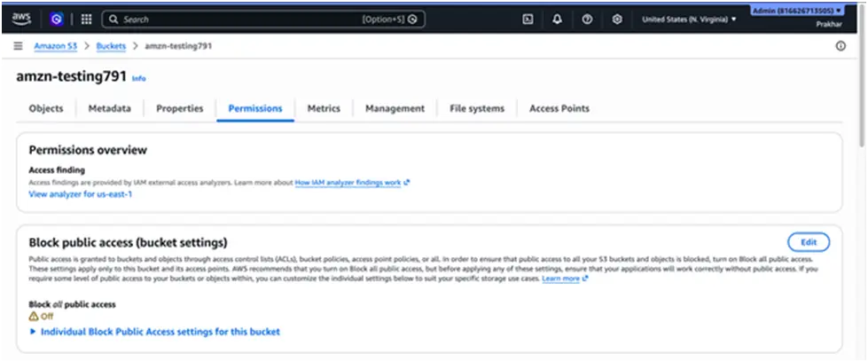Open the services grid menu icon

[86, 20]
